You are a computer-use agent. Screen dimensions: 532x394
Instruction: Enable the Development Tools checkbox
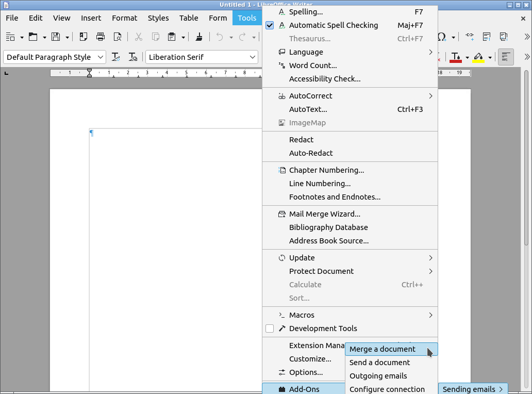pyautogui.click(x=270, y=329)
